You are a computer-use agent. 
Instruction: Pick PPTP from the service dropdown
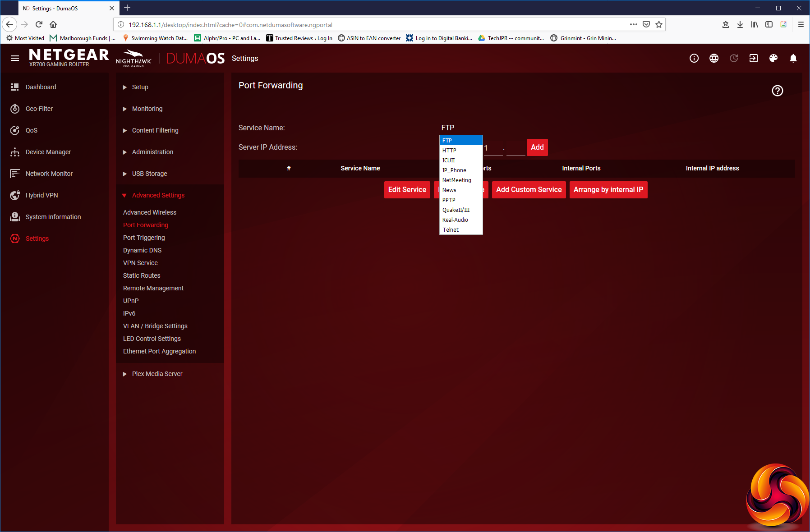coord(461,200)
